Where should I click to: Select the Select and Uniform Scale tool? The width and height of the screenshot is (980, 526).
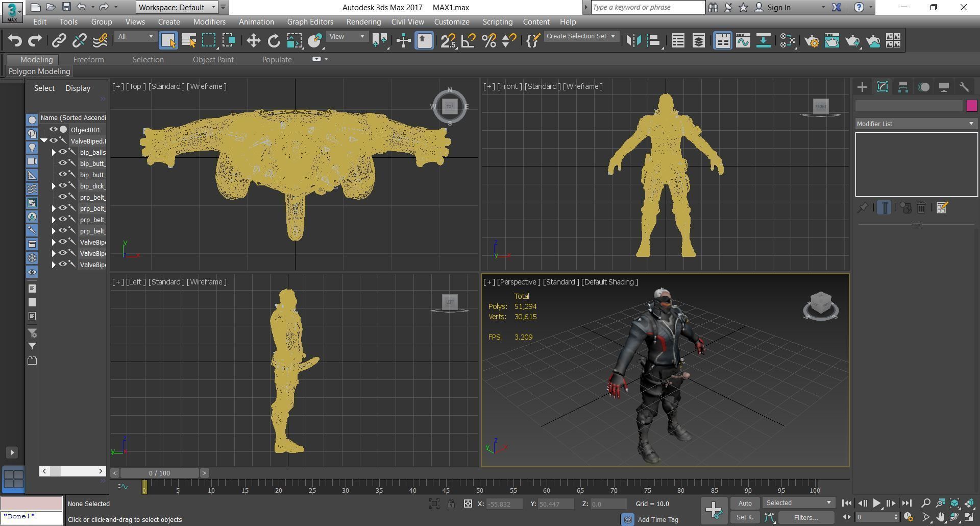[x=294, y=41]
